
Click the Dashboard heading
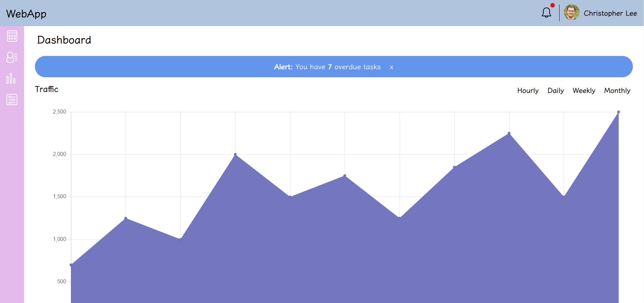64,40
